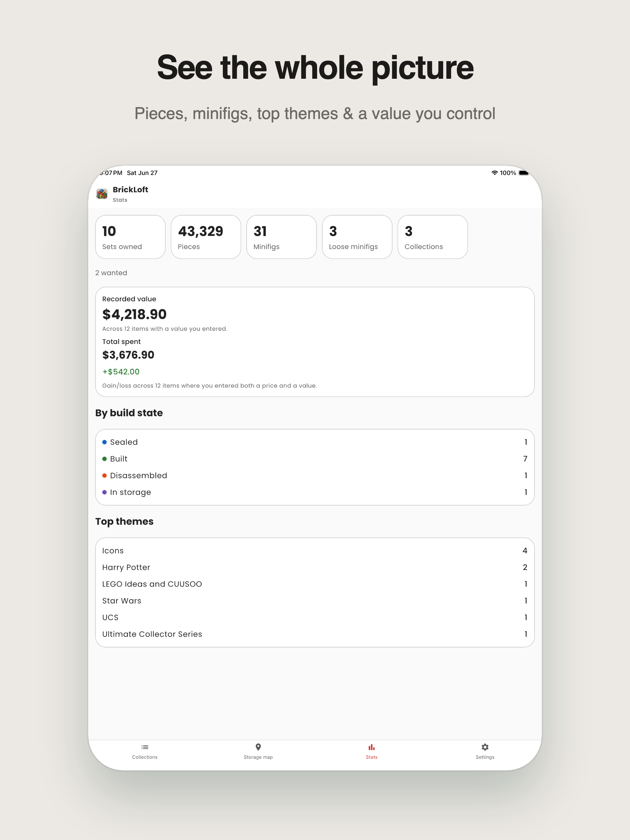
Task: Tap the Wi-Fi status icon
Action: [494, 173]
